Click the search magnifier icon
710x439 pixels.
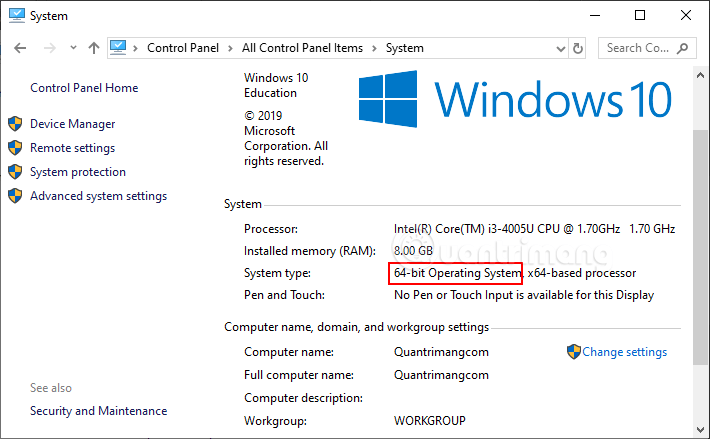pos(682,48)
